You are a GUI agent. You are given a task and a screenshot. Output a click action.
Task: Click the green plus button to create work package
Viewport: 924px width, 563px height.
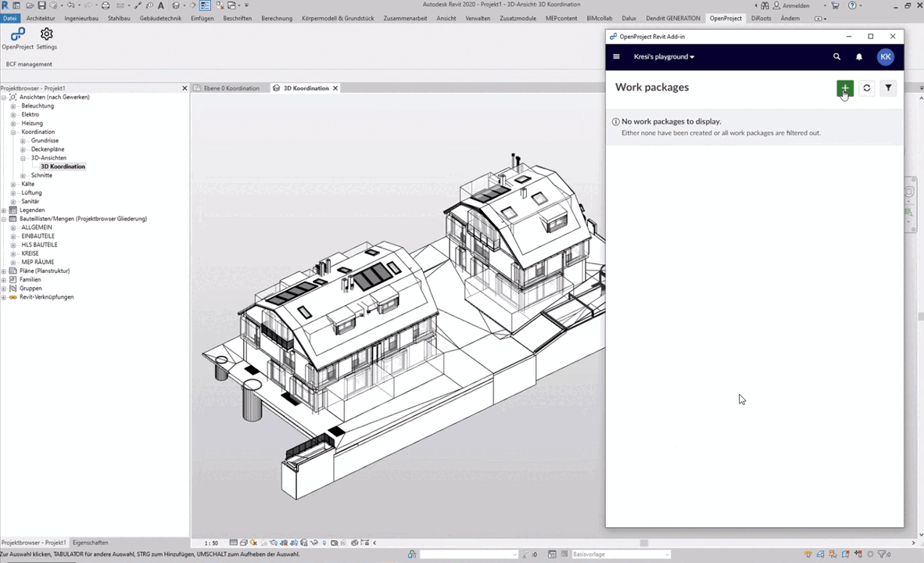coord(844,88)
